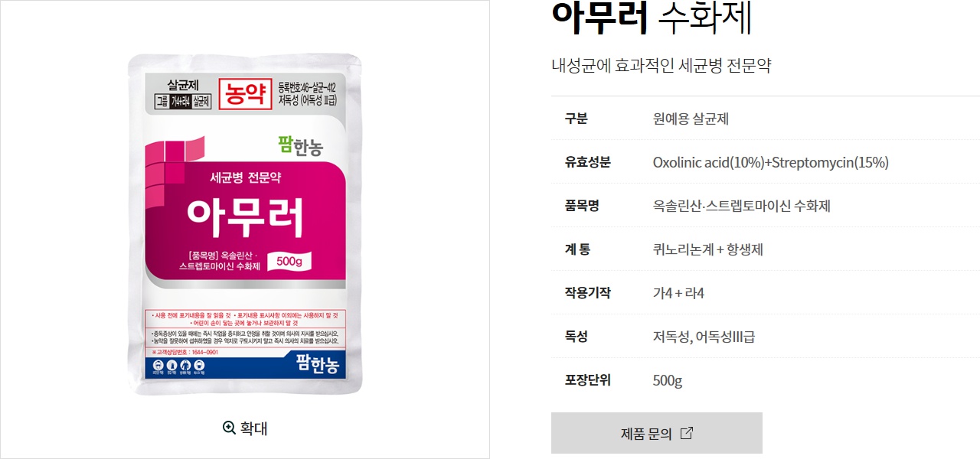The image size is (980, 459).
Task: Click the 아무러 product package image
Action: (x=244, y=224)
